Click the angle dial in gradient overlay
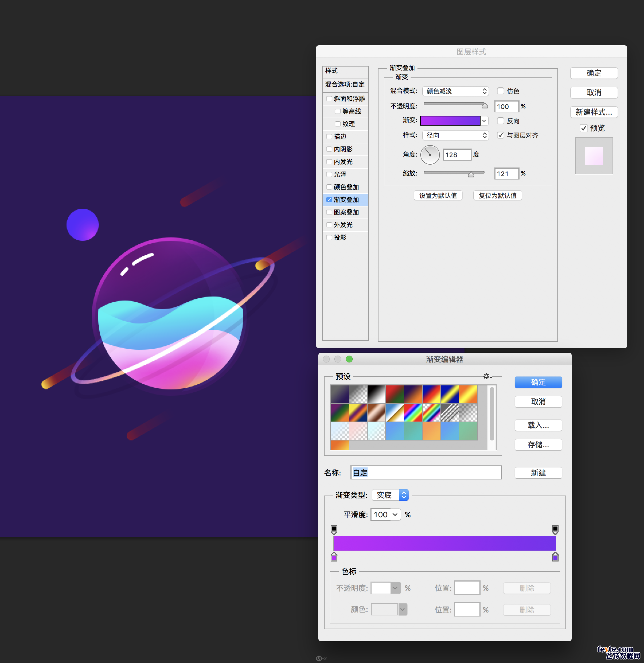This screenshot has width=644, height=663. [430, 155]
